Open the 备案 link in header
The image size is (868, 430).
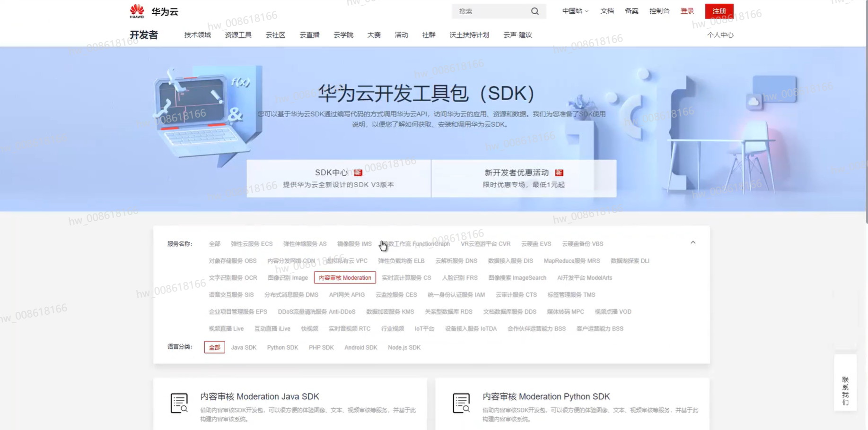(x=631, y=11)
